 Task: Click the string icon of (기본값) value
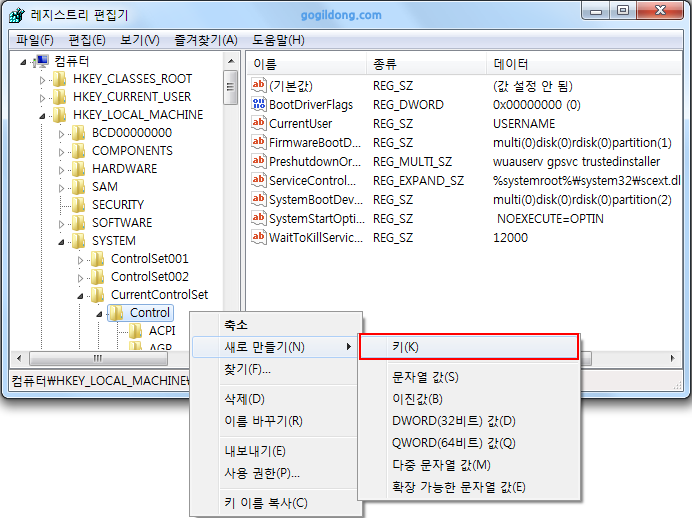tap(259, 85)
